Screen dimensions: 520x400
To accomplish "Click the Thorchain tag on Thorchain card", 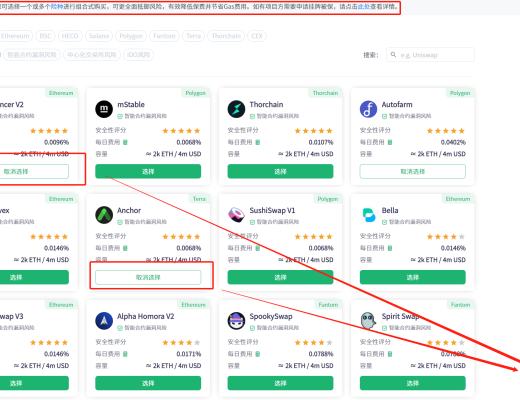I will tap(325, 93).
